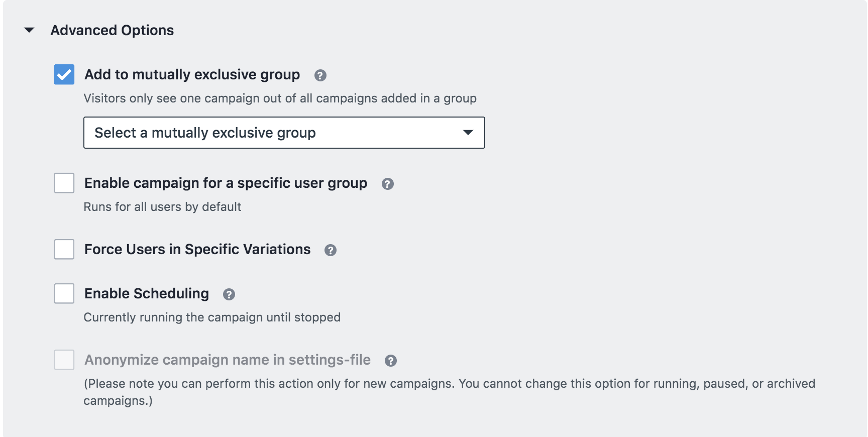The image size is (868, 437).
Task: Click the Enable Scheduling label text
Action: click(x=146, y=293)
